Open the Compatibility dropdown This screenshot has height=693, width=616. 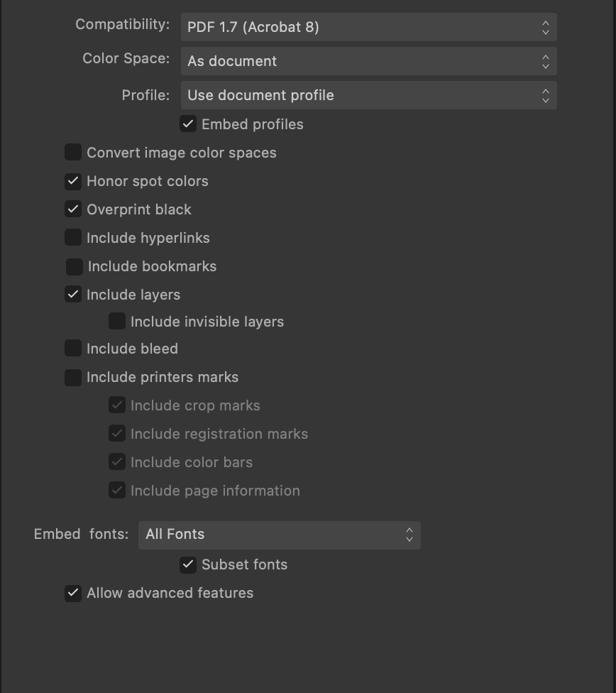coord(368,27)
